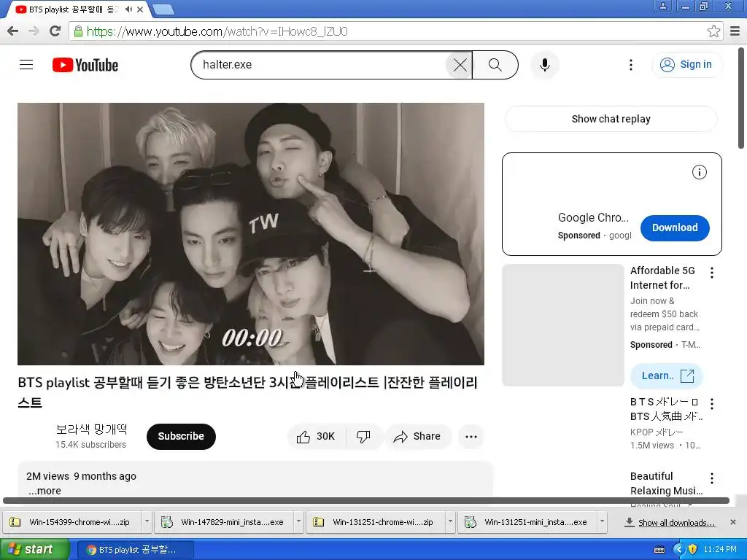Image resolution: width=747 pixels, height=560 pixels.
Task: Open the 보라색 망개떡 channel name
Action: 91,429
